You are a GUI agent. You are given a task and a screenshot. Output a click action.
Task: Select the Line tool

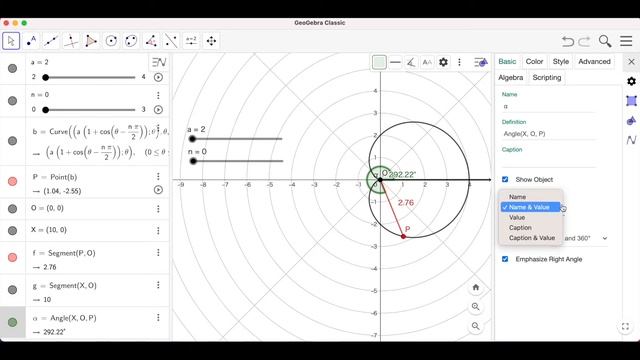coord(51,41)
